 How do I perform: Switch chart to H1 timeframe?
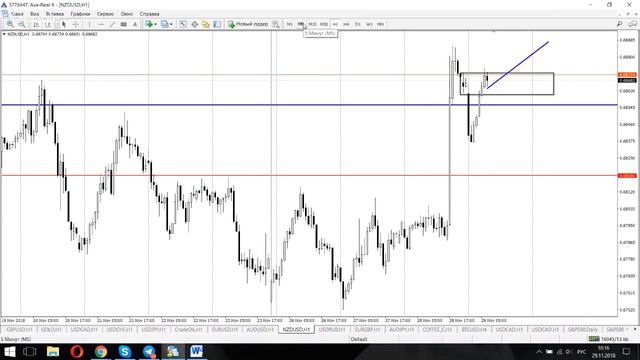point(335,24)
